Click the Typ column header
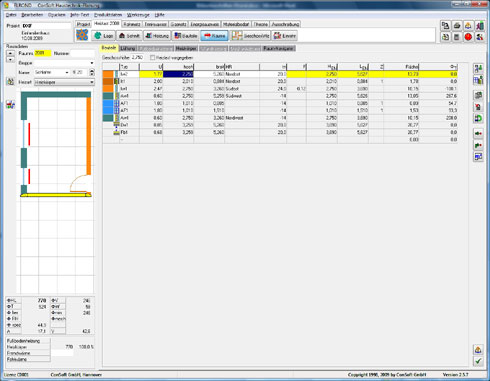The image size is (490, 381). [129, 67]
